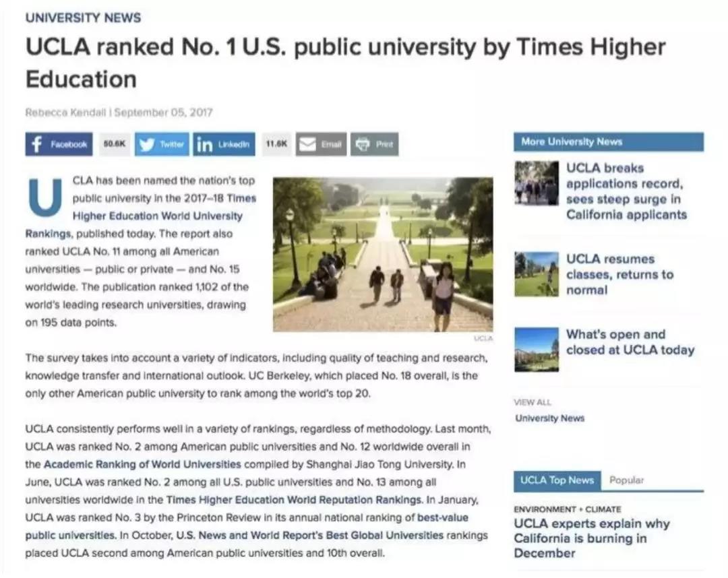This screenshot has height=578, width=728.
Task: Share the article on Facebook
Action: (x=59, y=144)
